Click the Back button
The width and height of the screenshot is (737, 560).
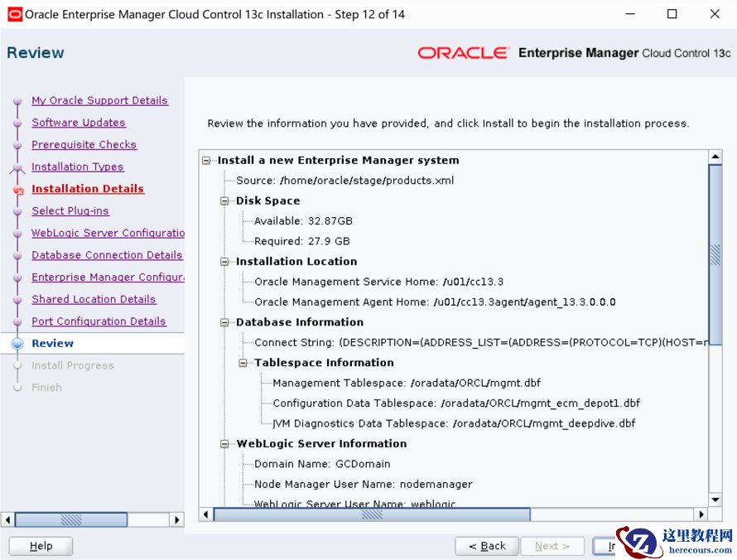coord(487,546)
